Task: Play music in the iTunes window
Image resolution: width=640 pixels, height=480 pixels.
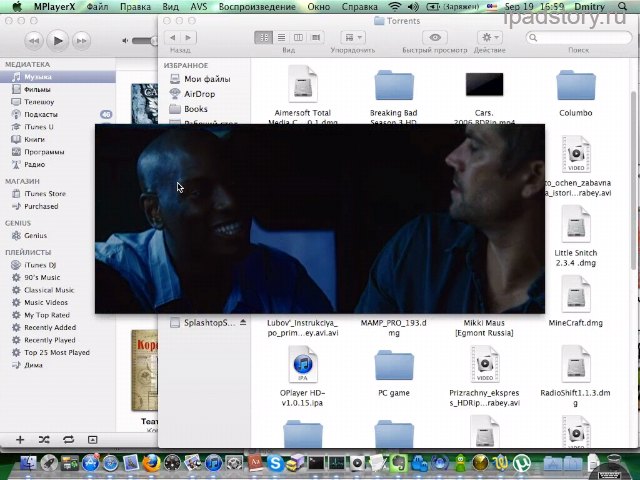Action: (58, 40)
